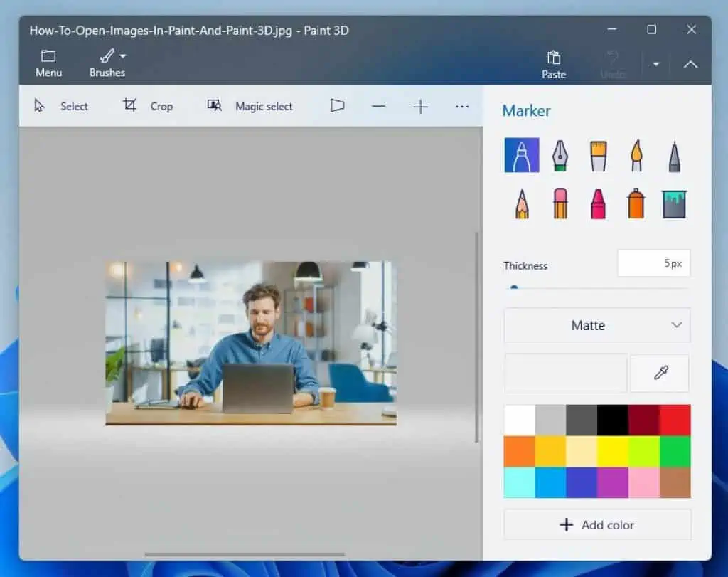This screenshot has width=728, height=577.
Task: Choose the Crop tool
Action: 149,106
